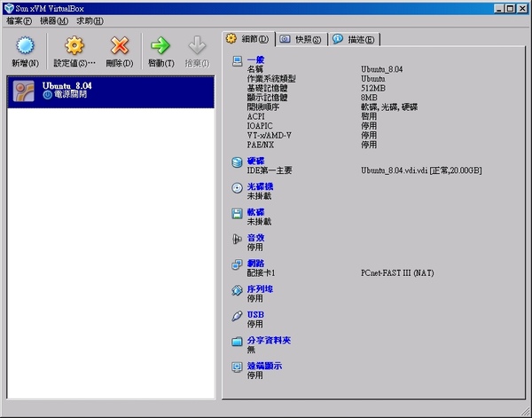Click the CD/DVD (光碟機) disc icon
Screen dimensions: 532x418
237,188
